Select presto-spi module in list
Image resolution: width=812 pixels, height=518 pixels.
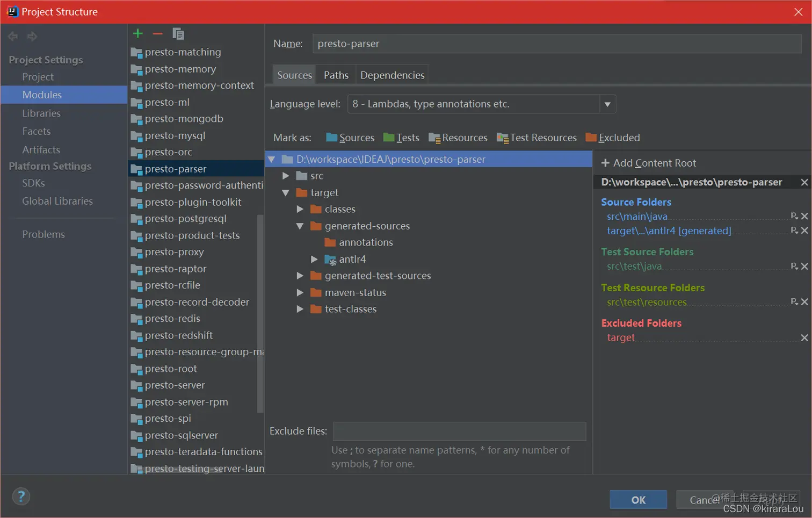click(168, 419)
